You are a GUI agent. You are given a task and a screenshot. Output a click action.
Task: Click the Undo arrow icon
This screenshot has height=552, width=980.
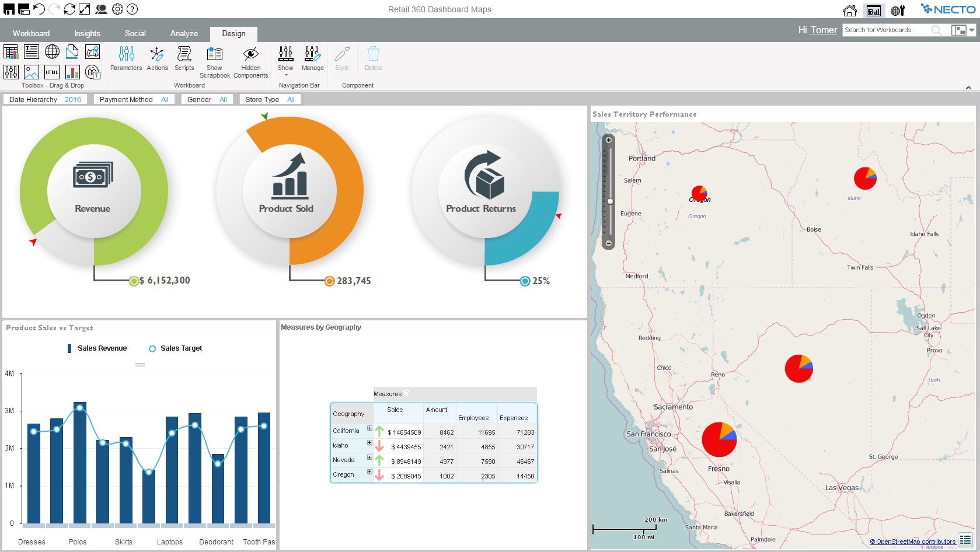pos(39,8)
